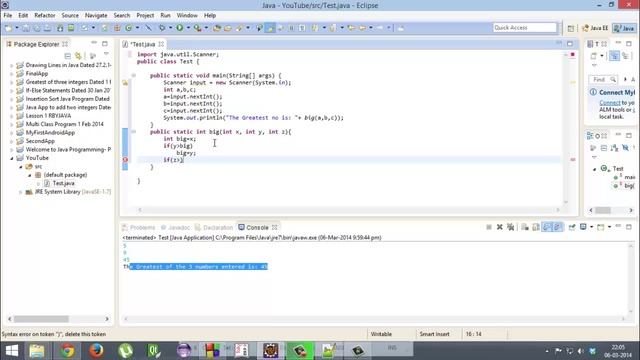The width and height of the screenshot is (640, 360).
Task: Close the Test.java editor tab
Action: click(161, 44)
